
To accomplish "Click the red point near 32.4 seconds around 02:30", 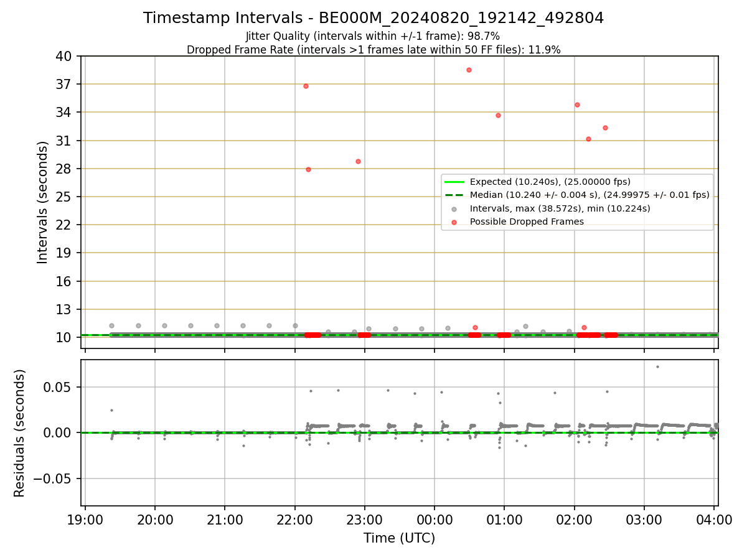I will [x=605, y=128].
